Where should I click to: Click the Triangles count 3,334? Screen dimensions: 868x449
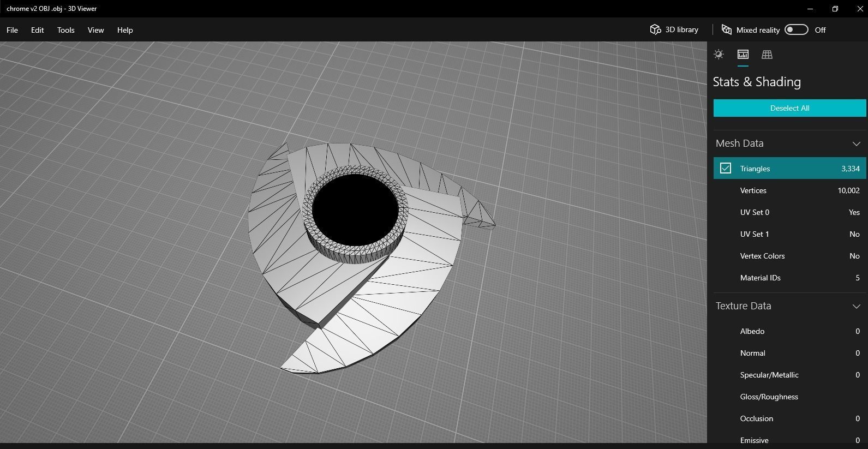click(x=851, y=169)
